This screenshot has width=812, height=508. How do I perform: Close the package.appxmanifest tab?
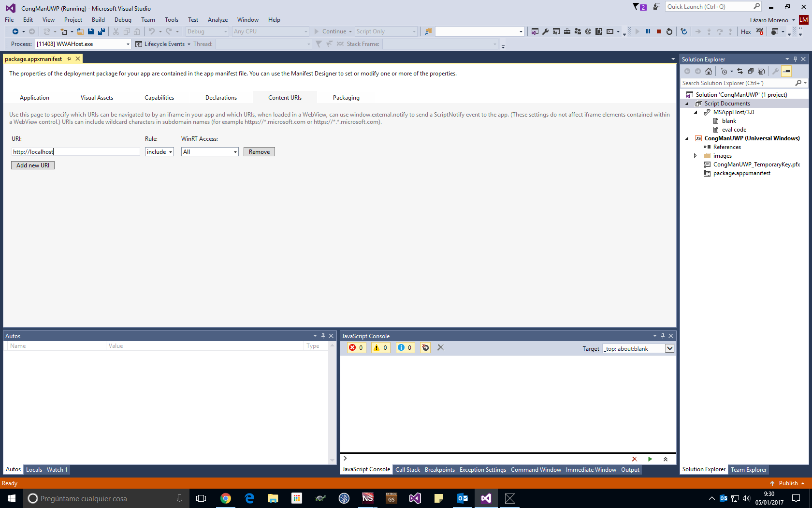click(78, 59)
